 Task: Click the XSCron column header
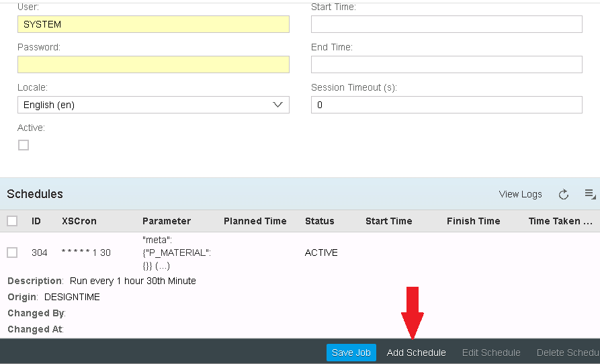coord(79,221)
